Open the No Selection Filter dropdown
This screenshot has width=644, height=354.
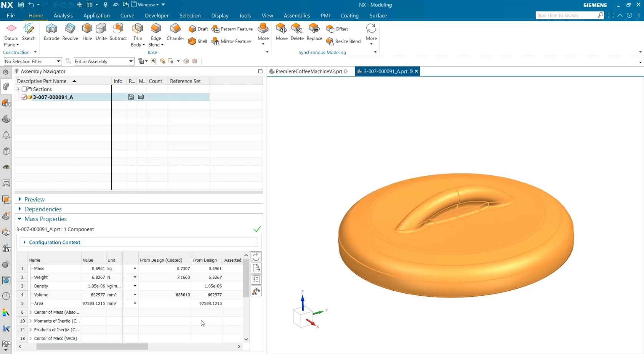click(33, 61)
